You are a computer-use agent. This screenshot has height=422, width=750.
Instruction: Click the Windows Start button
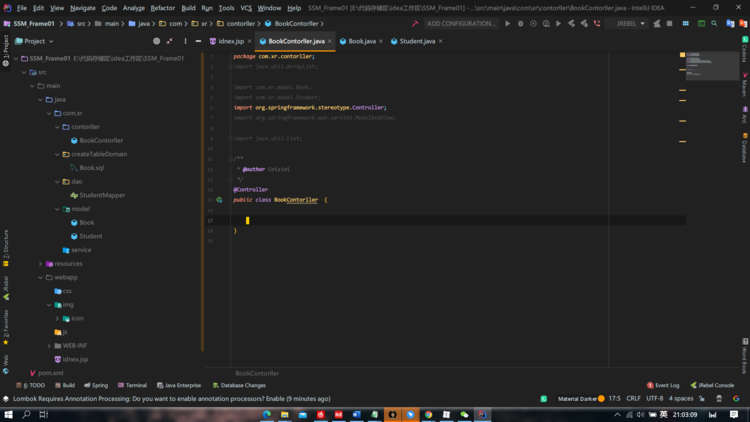pos(8,414)
